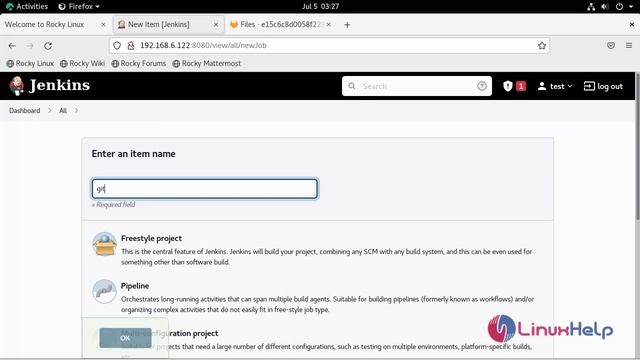Screen dimensions: 640x360
Task: Expand the test user dropdown arrow
Action: pos(570,86)
